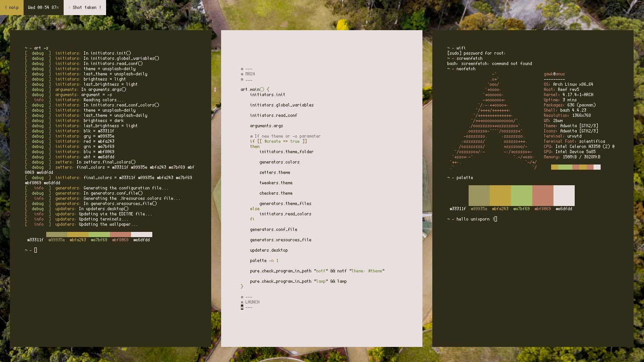Click the "In generators.conf_file()" debug line
This screenshot has height=362, width=644.
(x=113, y=193)
